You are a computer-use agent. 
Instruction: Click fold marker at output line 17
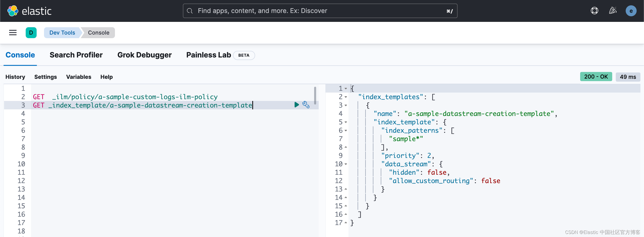pos(346,223)
